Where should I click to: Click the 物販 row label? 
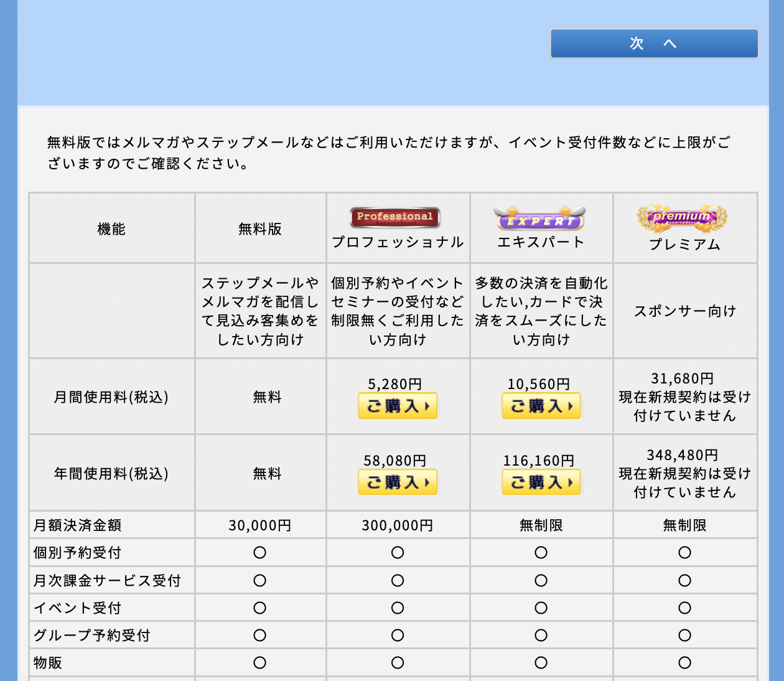click(48, 663)
